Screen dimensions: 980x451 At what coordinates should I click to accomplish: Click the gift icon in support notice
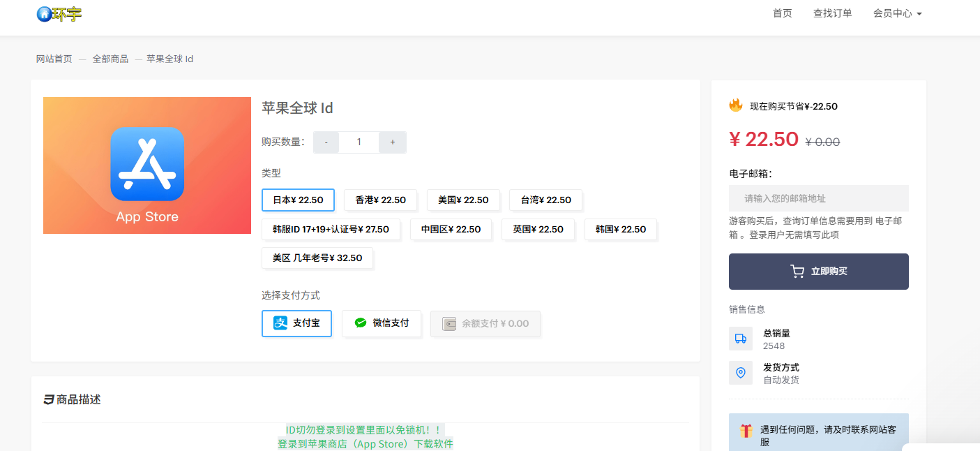coord(746,431)
